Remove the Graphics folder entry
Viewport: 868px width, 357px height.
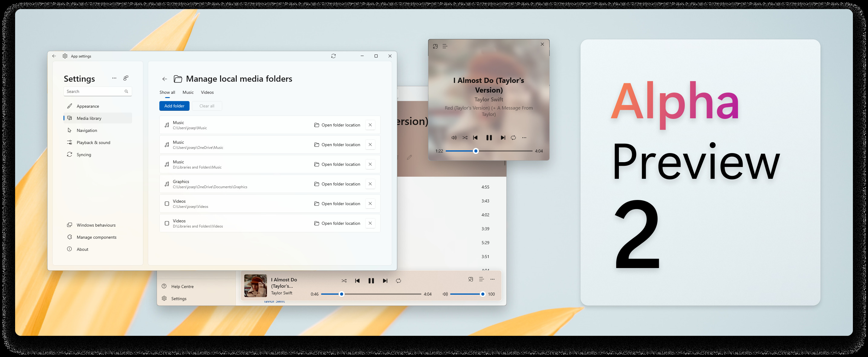click(370, 184)
